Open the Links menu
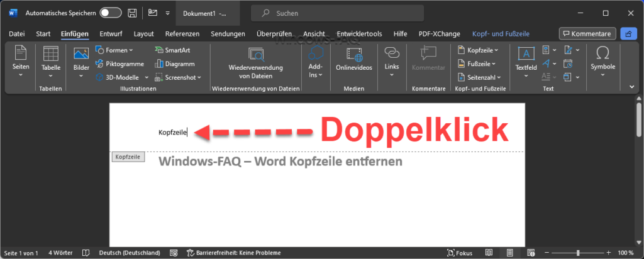 pos(392,62)
